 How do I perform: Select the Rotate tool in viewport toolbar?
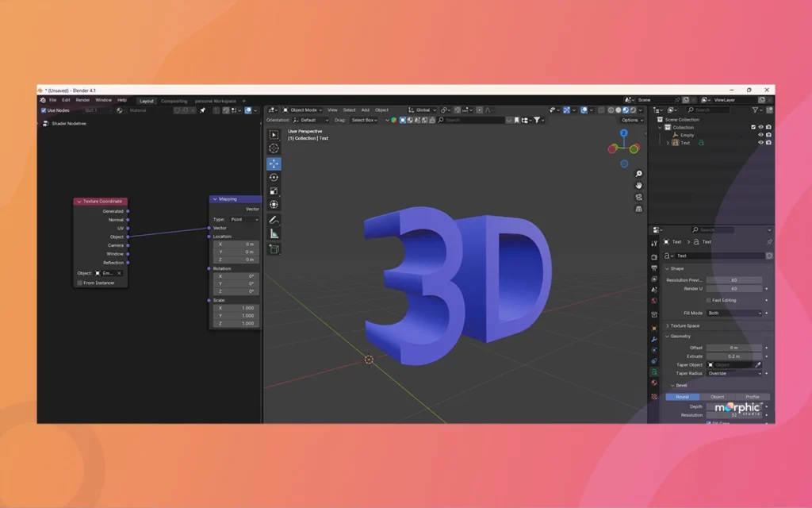274,177
